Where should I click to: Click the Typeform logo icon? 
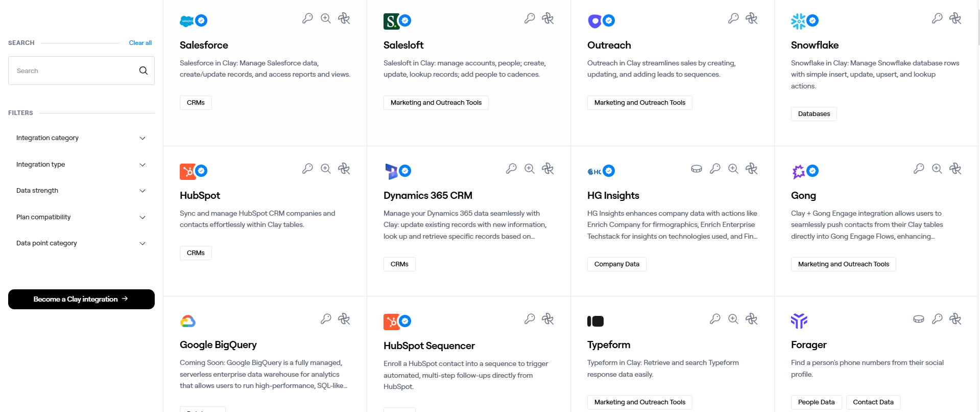(595, 321)
